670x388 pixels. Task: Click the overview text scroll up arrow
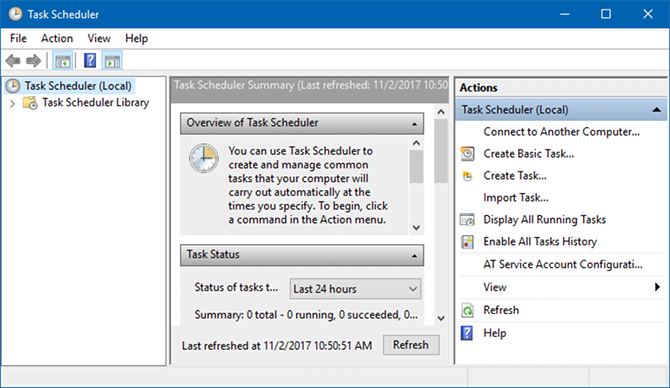point(416,143)
